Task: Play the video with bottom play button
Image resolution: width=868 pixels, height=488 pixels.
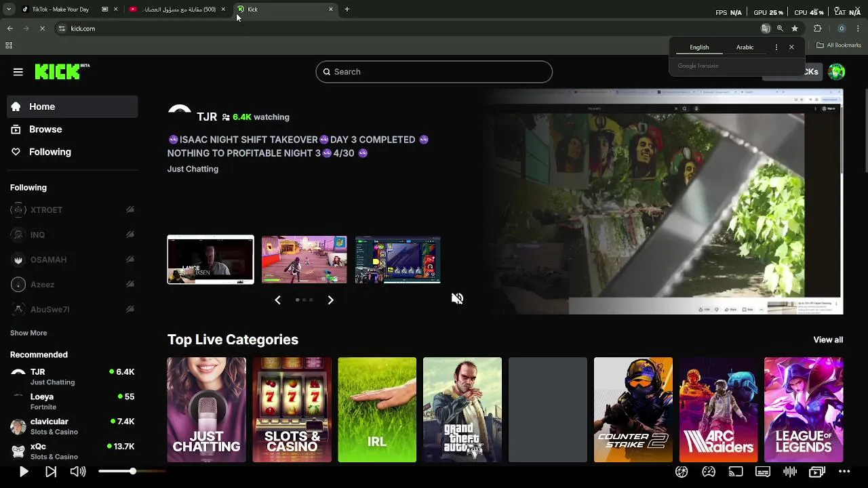Action: [23, 472]
